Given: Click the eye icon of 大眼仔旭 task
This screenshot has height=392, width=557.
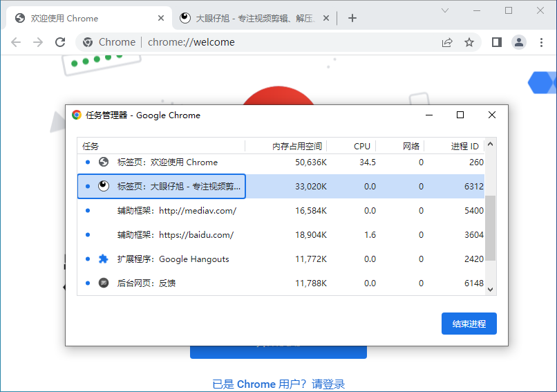Looking at the screenshot, I should (104, 186).
